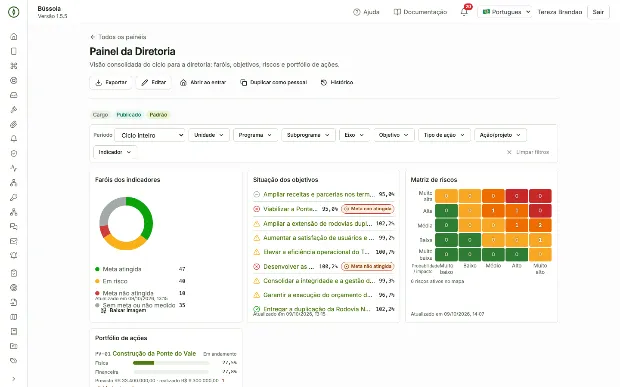Click the file import icon in the sidebar
Screen dimensions: 620x387
click(x=13, y=302)
